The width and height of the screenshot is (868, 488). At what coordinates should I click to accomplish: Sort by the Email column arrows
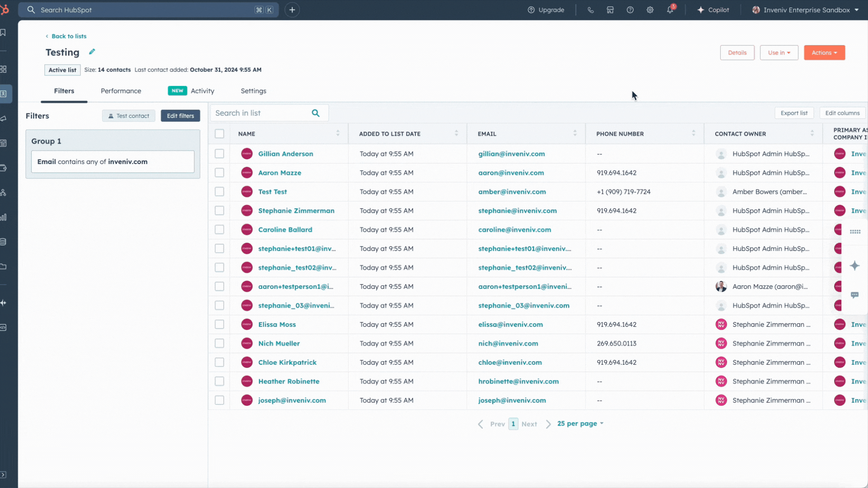575,133
